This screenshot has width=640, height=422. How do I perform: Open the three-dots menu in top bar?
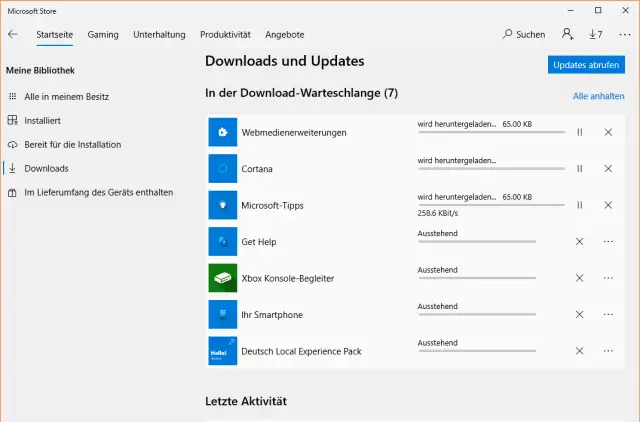pos(625,34)
